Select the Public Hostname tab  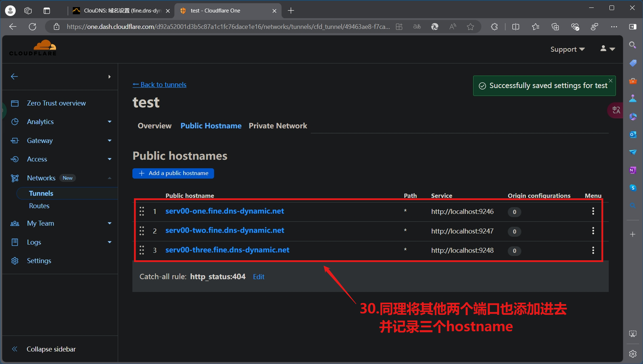[211, 126]
